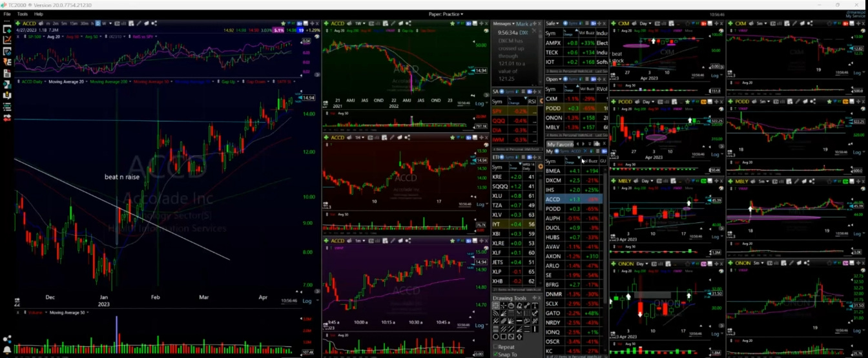Set ACCD main chart to 30m timeframe
The image size is (868, 358).
click(84, 24)
